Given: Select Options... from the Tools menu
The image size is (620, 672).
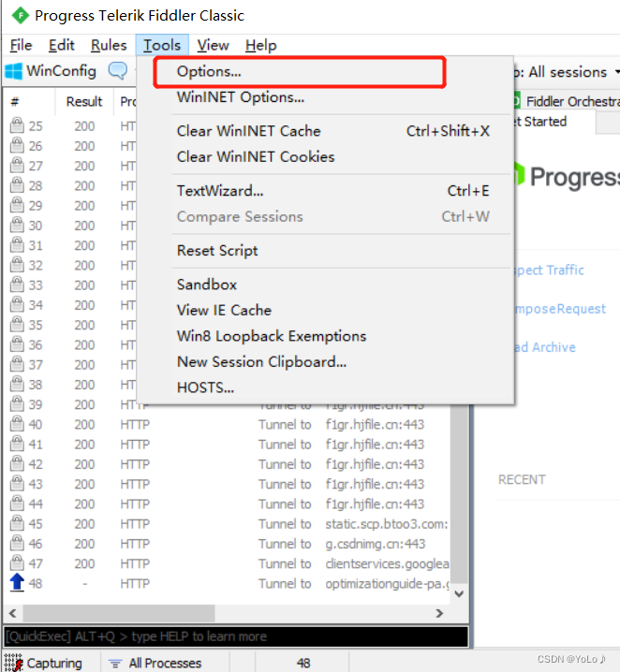Looking at the screenshot, I should click(x=209, y=71).
